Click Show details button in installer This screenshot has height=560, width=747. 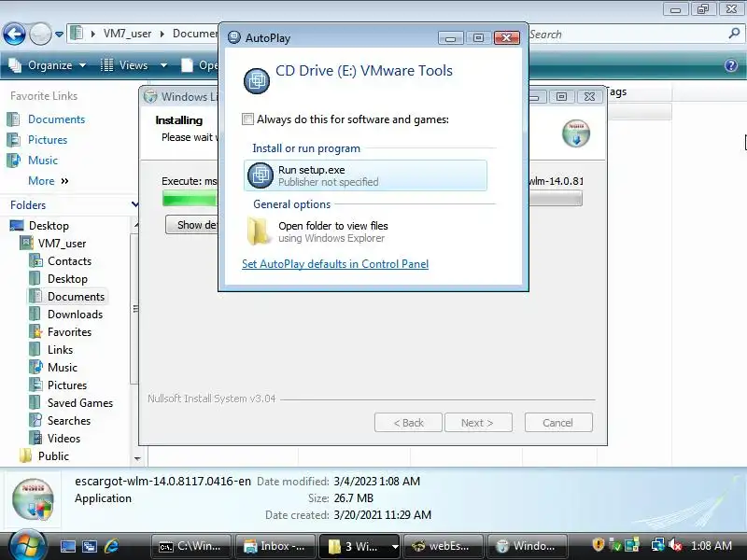click(x=191, y=224)
